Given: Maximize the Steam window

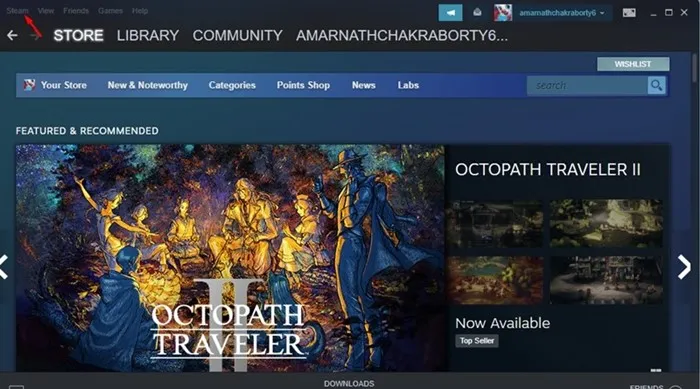Looking at the screenshot, I should pos(669,13).
